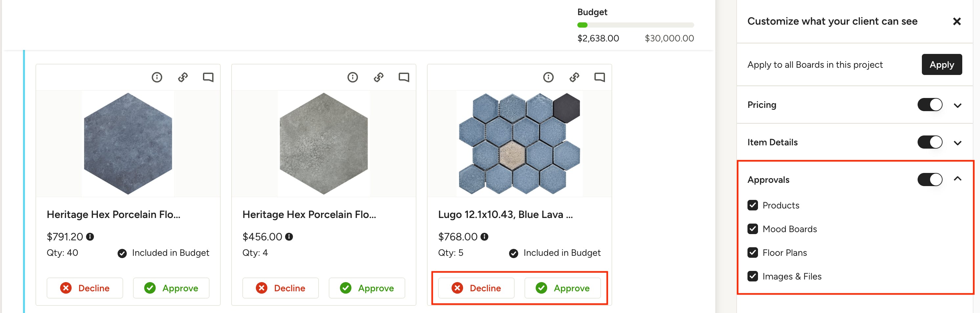980x313 pixels.
Task: Toggle the Pricing switch off
Action: tap(929, 105)
